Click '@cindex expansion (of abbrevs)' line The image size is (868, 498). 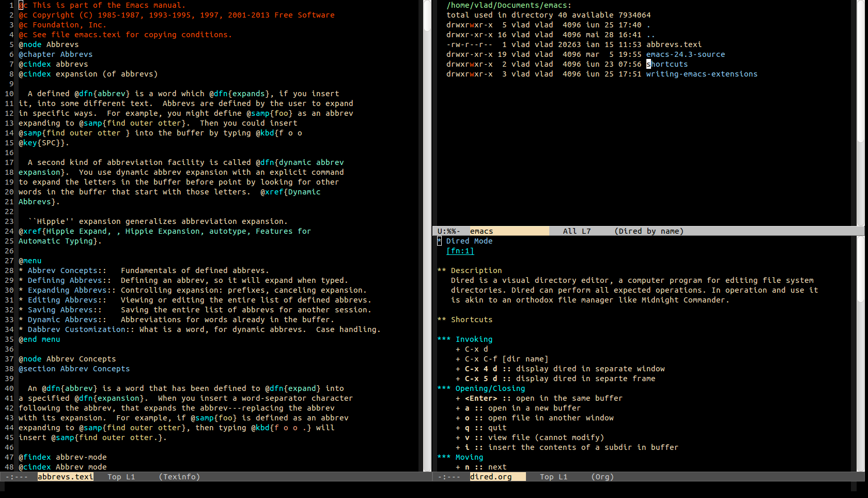click(88, 74)
